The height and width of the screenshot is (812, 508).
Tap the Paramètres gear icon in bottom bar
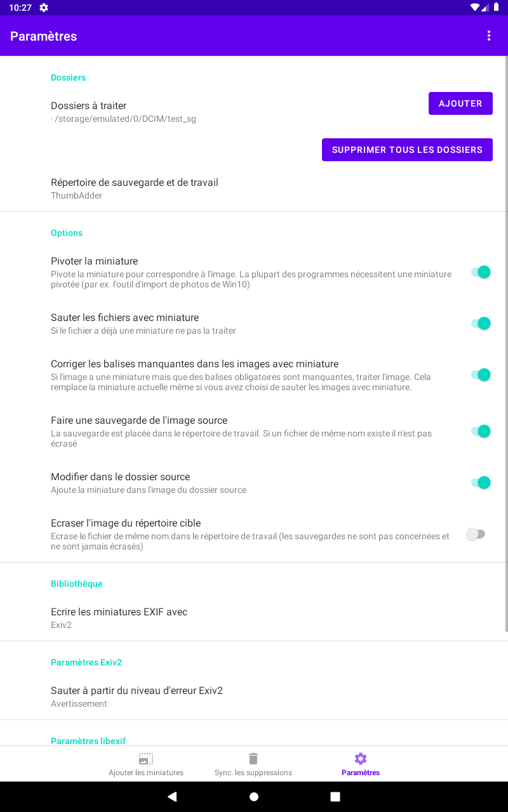coord(361,759)
